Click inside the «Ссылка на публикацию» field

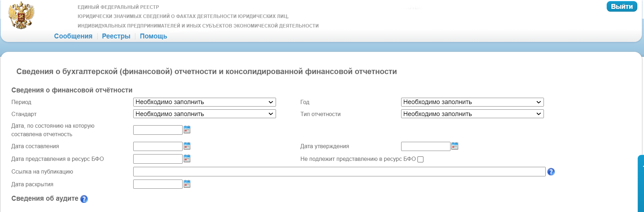click(x=338, y=172)
